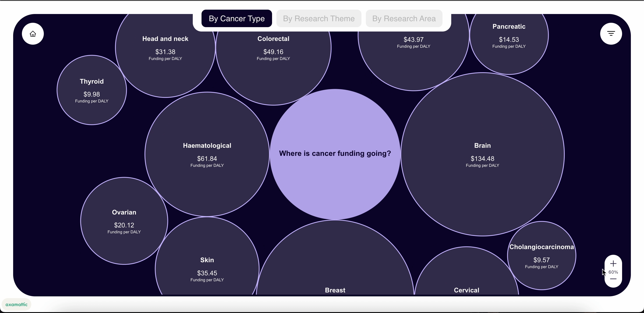The image size is (644, 313).
Task: Zoom in with the plus icon
Action: [613, 264]
